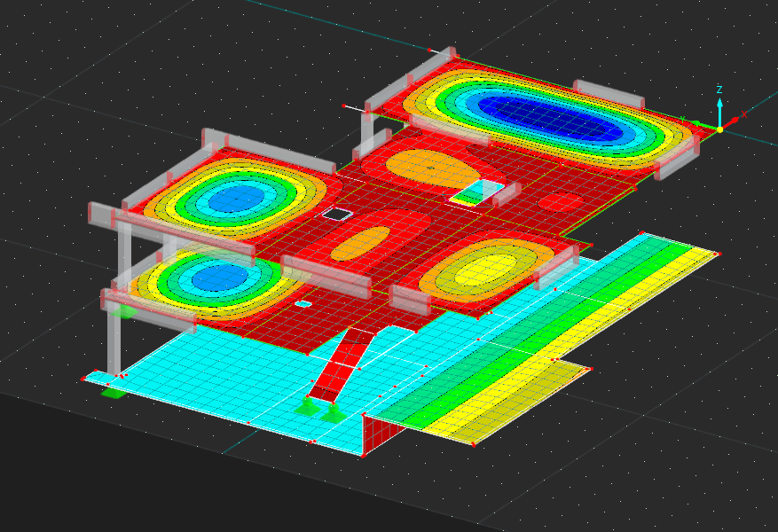Select the small cyan spot on the red slab
The width and height of the screenshot is (778, 532).
(x=303, y=303)
